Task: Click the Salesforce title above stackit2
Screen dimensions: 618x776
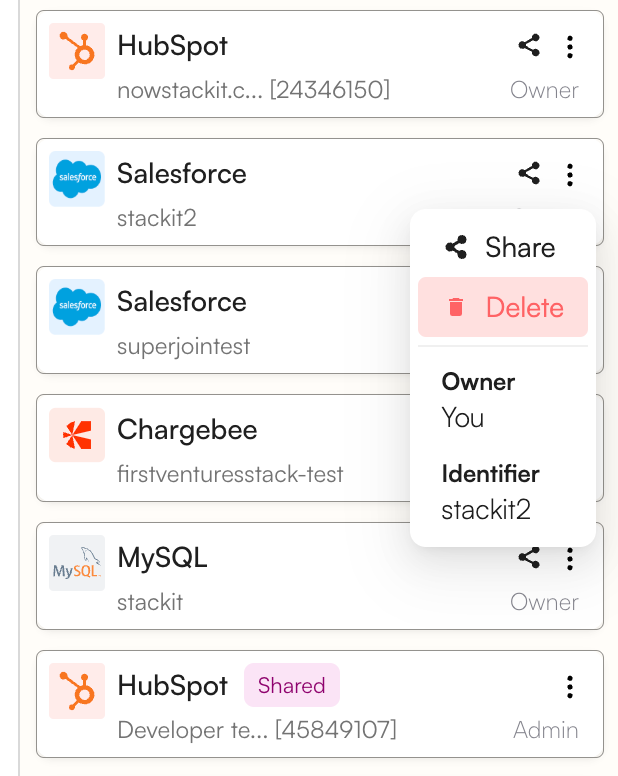Action: (x=182, y=174)
